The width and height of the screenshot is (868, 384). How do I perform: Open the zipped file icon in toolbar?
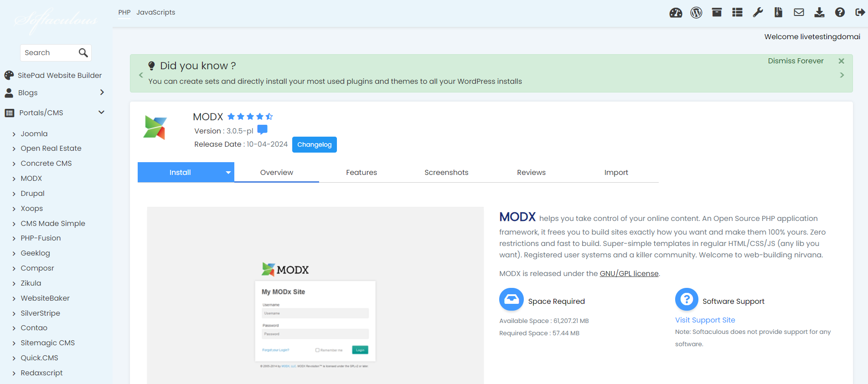[x=778, y=12]
